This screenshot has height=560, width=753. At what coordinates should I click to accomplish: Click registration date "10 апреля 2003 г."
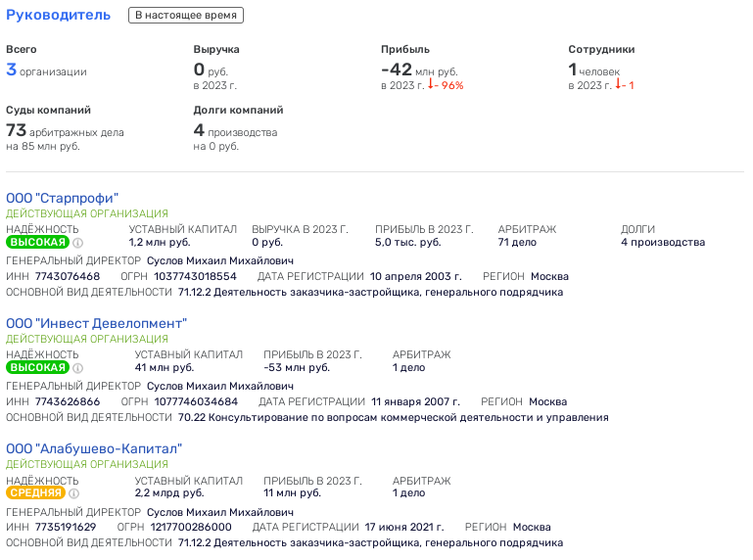pos(415,277)
